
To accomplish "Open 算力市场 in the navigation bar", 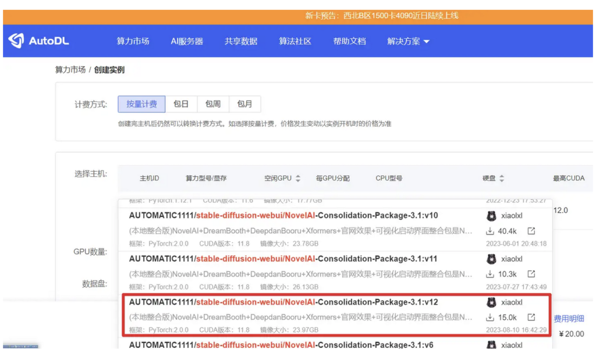I will click(133, 41).
